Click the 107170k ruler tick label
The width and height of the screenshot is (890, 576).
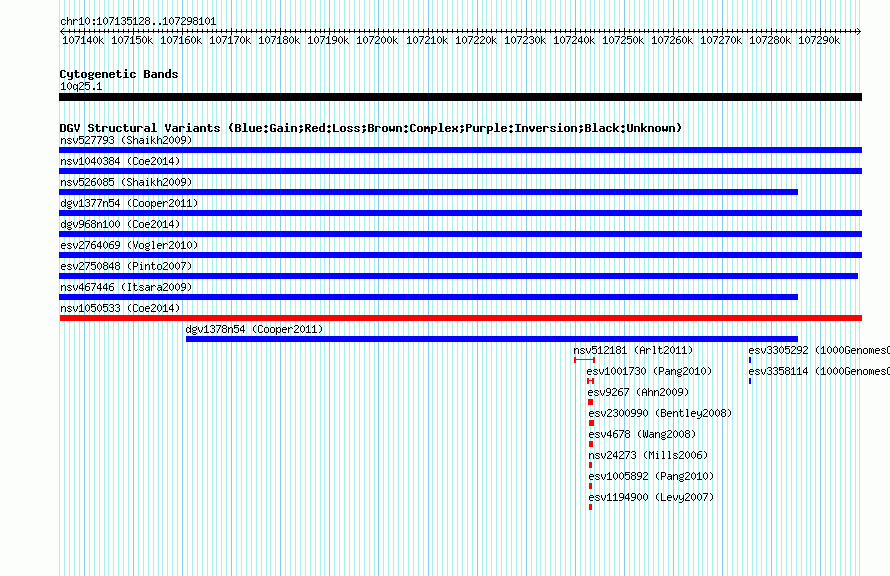pos(230,40)
